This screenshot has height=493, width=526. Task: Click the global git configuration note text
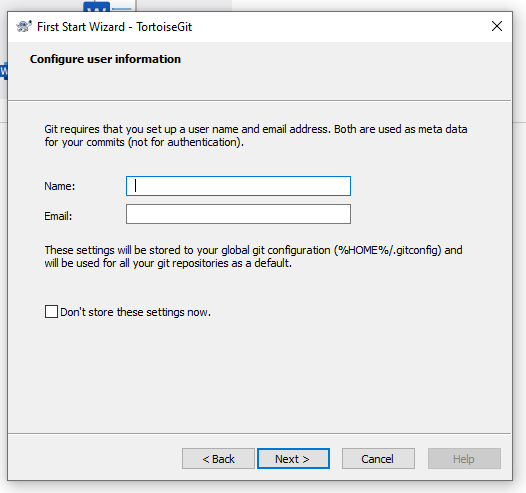click(253, 257)
